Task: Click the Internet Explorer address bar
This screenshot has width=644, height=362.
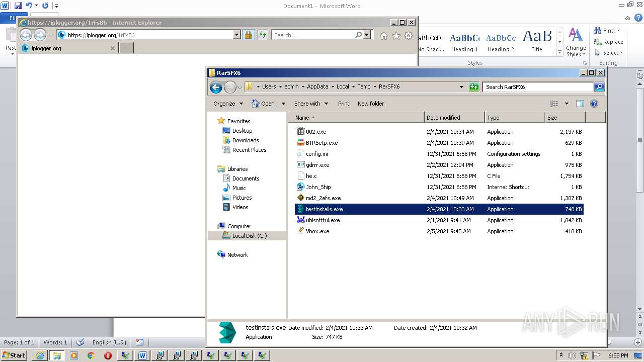Action: click(x=145, y=35)
